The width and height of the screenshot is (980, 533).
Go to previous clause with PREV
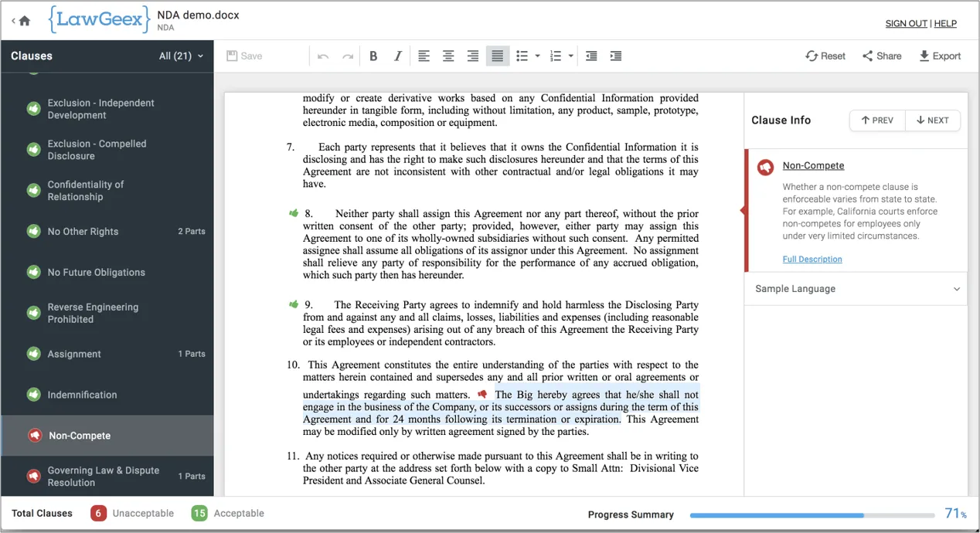coord(877,121)
